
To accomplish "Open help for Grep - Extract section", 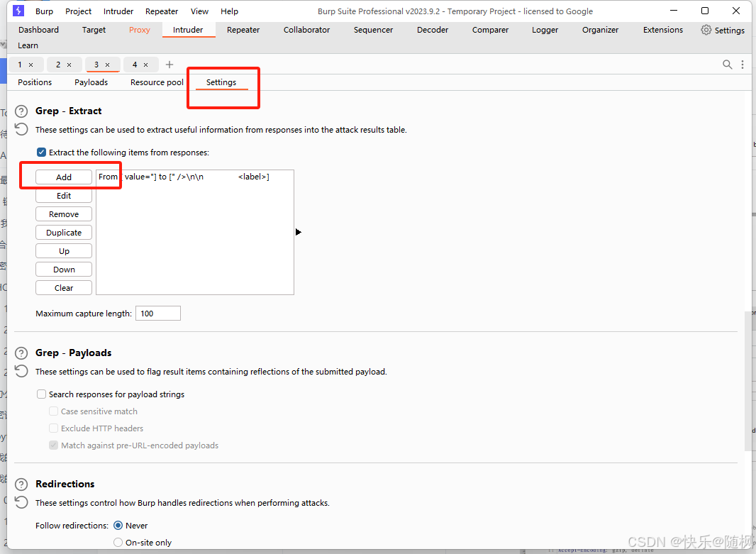I will [21, 111].
